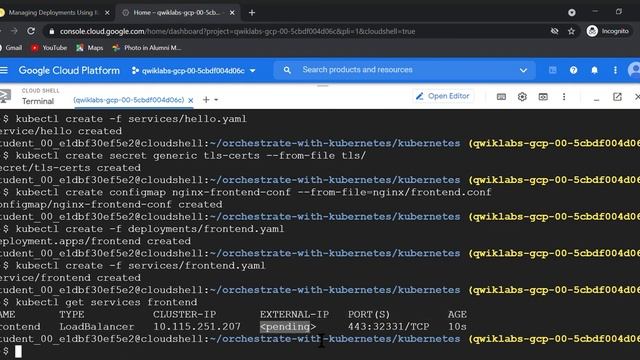Viewport: 640px width, 360px height.
Task: Open a new browser tab
Action: pyautogui.click(x=252, y=13)
